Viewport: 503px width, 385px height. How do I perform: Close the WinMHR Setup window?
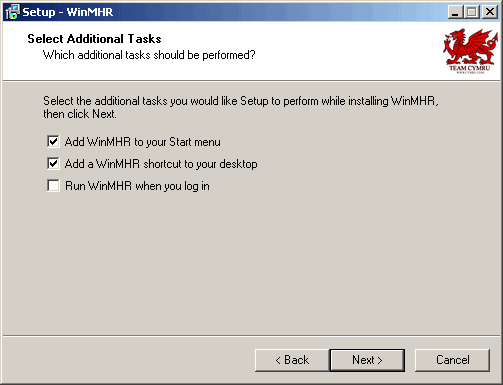pyautogui.click(x=490, y=12)
